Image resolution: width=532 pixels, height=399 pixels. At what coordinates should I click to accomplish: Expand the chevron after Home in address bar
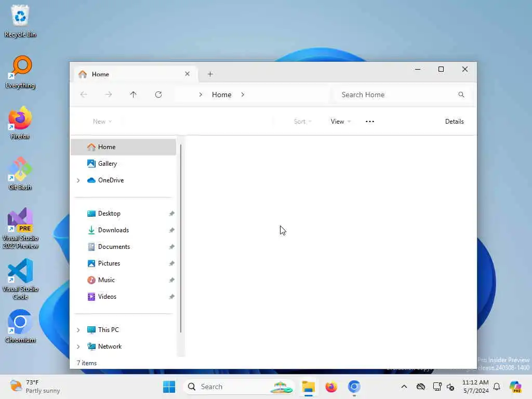243,95
